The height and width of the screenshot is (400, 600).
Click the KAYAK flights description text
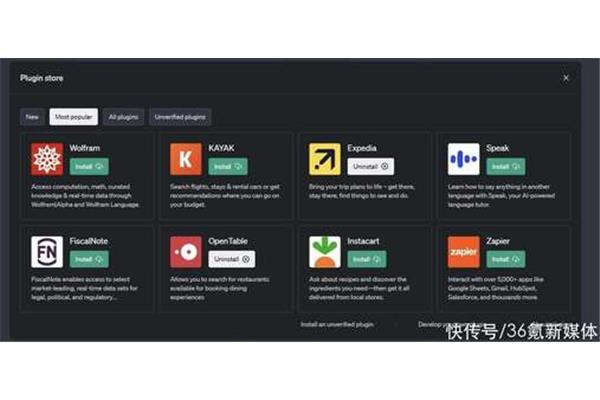coord(225,196)
